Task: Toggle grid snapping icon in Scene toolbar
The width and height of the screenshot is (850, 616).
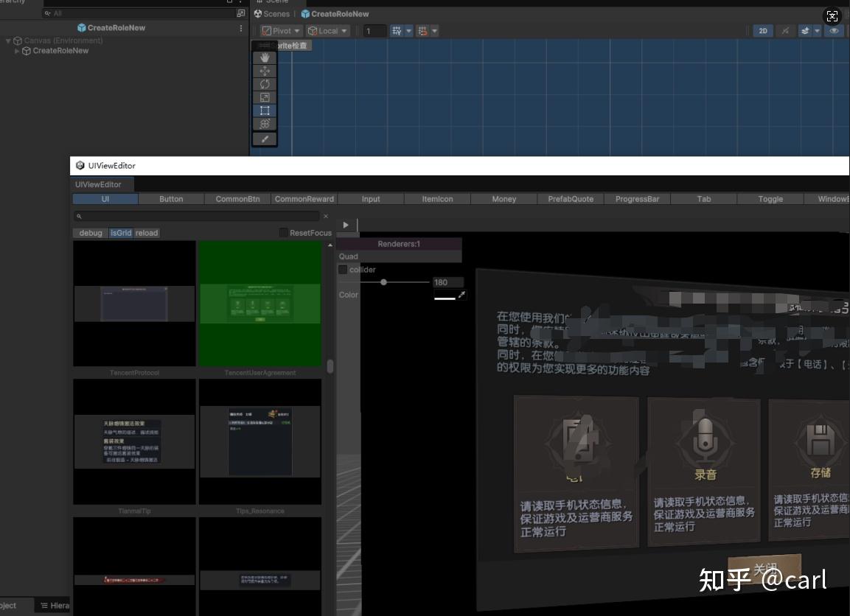Action: [x=397, y=31]
